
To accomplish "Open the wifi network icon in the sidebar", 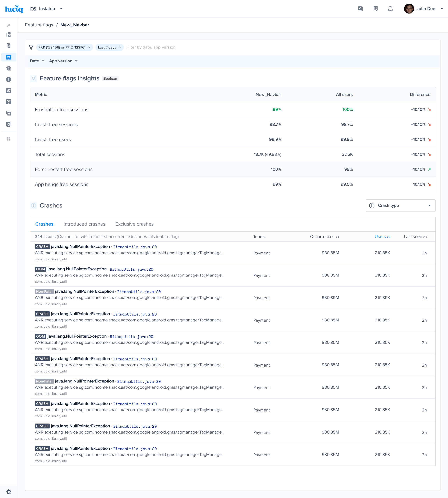I will [x=9, y=102].
